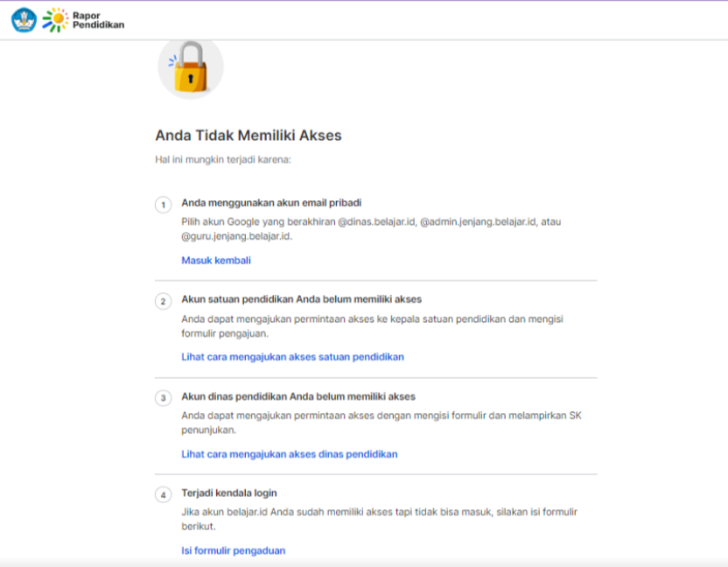Select the Terjadi kendala login heading

(229, 493)
